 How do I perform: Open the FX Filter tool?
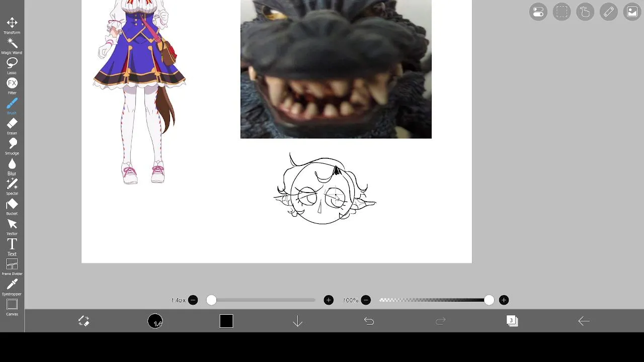(12, 86)
